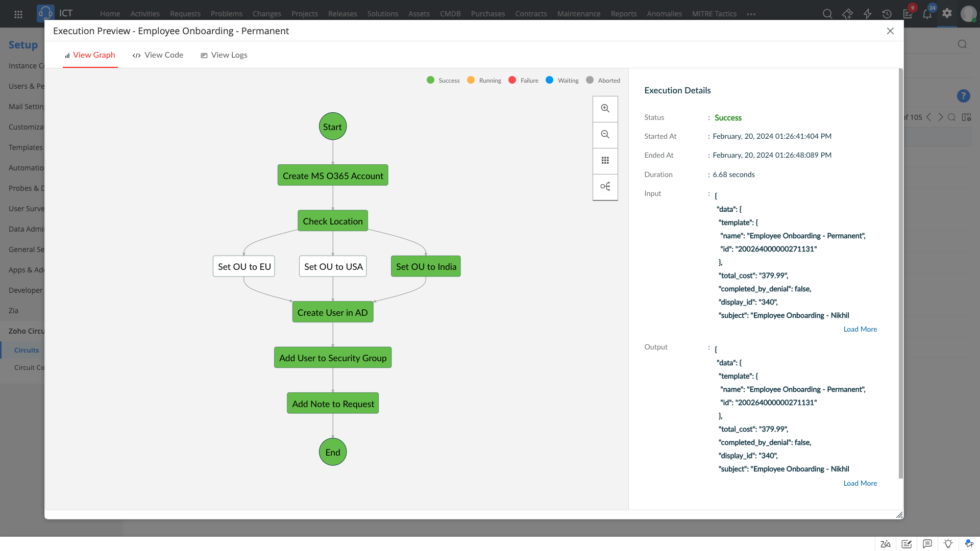This screenshot has width=980, height=551.
Task: Open the settings gear in top bar
Action: [947, 14]
